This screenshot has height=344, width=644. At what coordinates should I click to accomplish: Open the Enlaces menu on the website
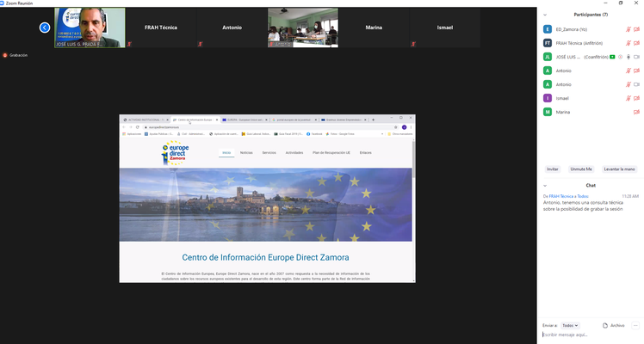click(x=366, y=152)
